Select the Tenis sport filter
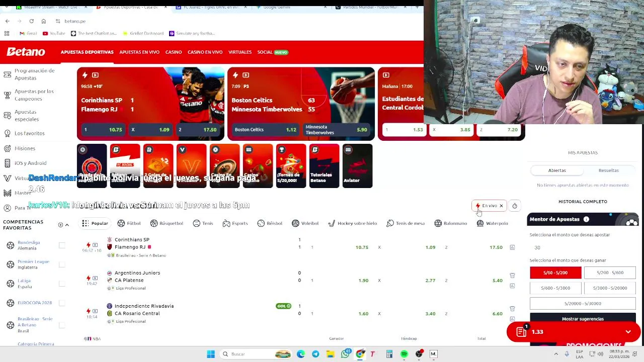The width and height of the screenshot is (644, 362). click(203, 223)
